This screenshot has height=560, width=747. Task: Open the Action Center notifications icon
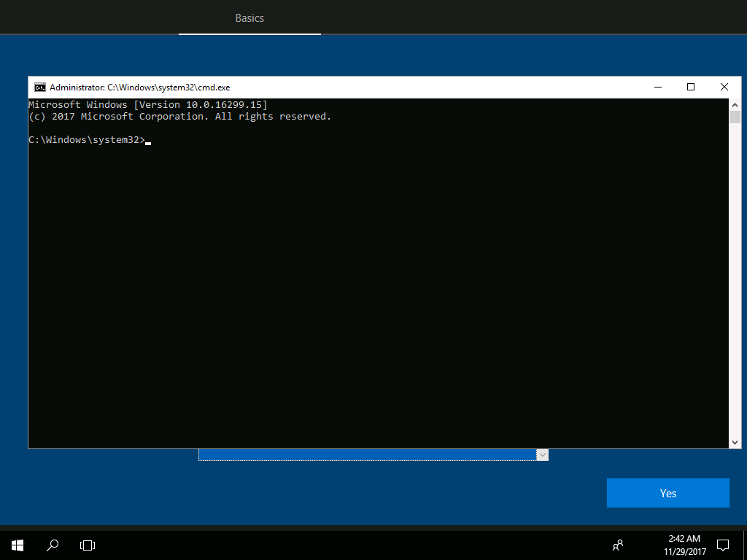[723, 545]
